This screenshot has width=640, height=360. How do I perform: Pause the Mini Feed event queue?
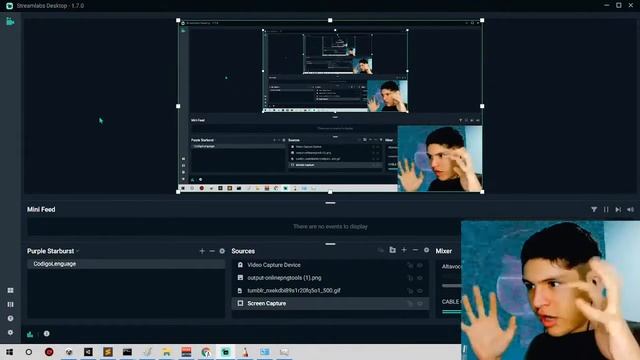(606, 209)
